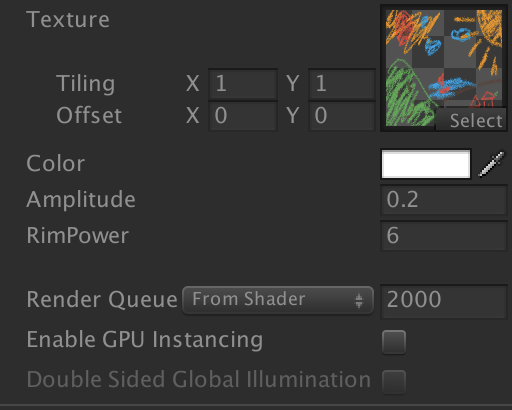Pick color with the eyedropper icon
Screen dimensions: 512x410
491,164
